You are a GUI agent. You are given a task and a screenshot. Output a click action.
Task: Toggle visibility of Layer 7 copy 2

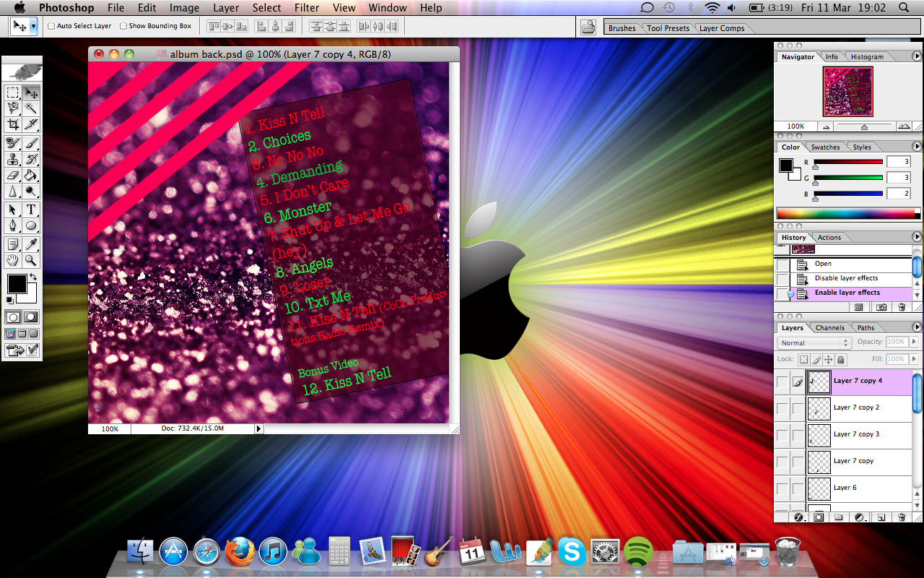pos(783,408)
